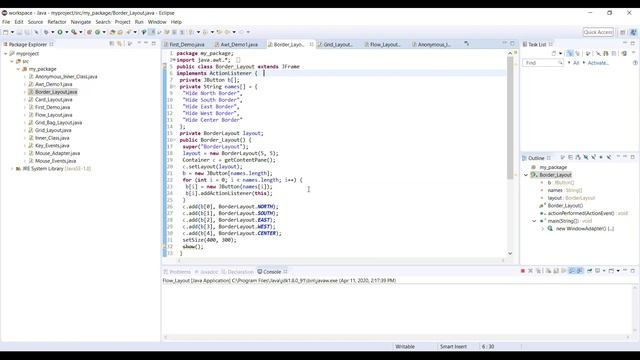Screen dimensions: 640x360
Task: Select Card_Layout.java in Package Explorer
Action: (x=53, y=100)
